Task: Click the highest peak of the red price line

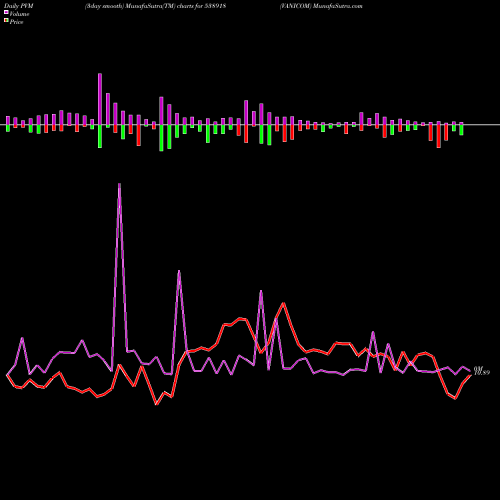Action: [x=283, y=303]
